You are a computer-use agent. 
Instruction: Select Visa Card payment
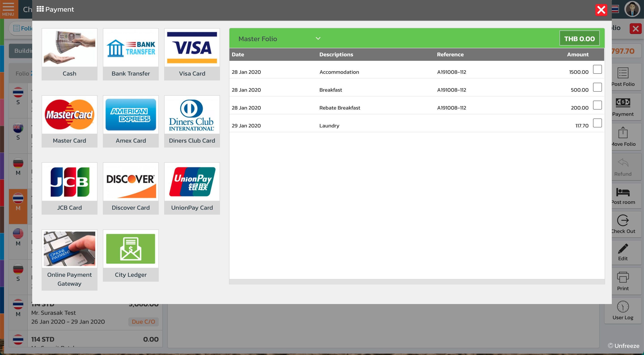click(x=192, y=54)
